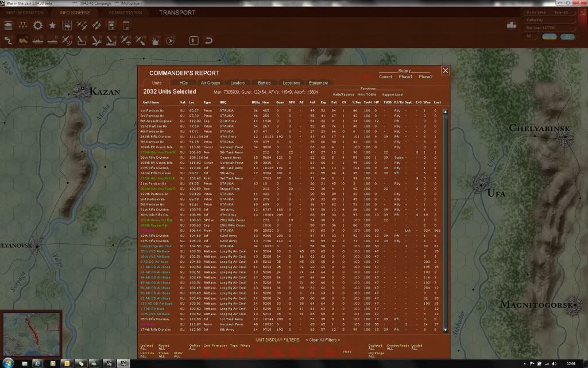The image size is (588, 368).
Task: Select the flat landing craft ship icon
Action: coord(52,40)
